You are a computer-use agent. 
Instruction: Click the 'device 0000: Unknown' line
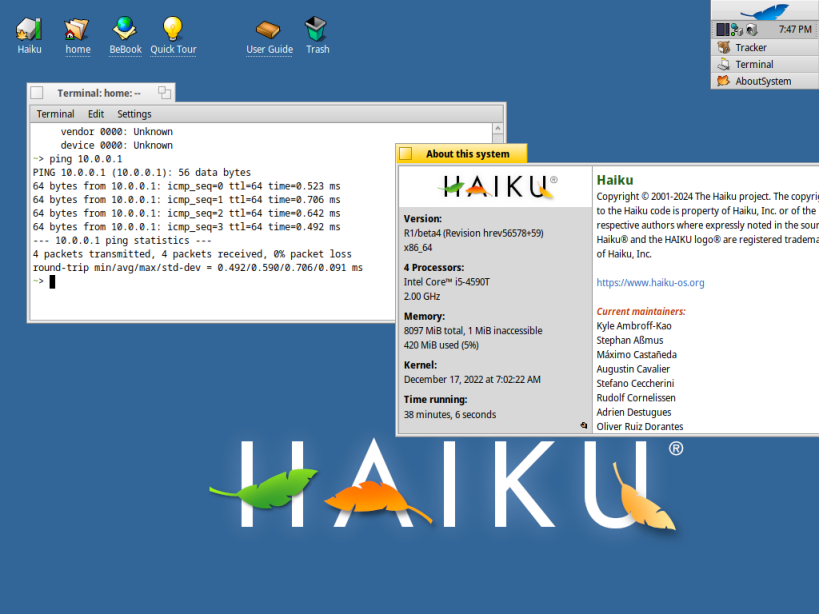click(x=116, y=145)
